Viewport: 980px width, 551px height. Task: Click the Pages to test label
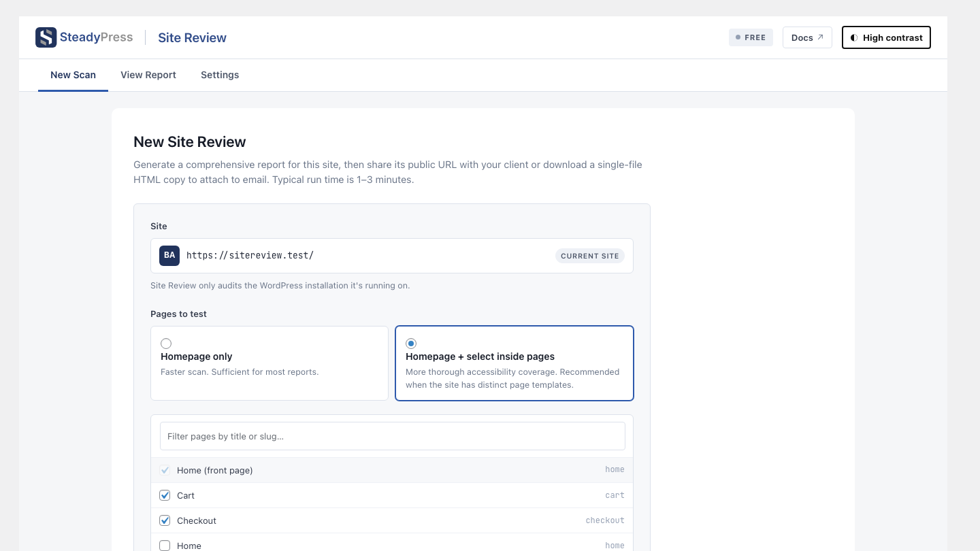[x=178, y=314]
